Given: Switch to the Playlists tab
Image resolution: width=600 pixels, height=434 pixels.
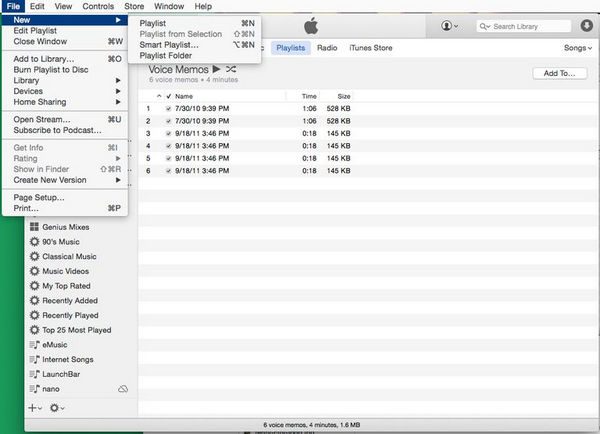Looking at the screenshot, I should [291, 48].
